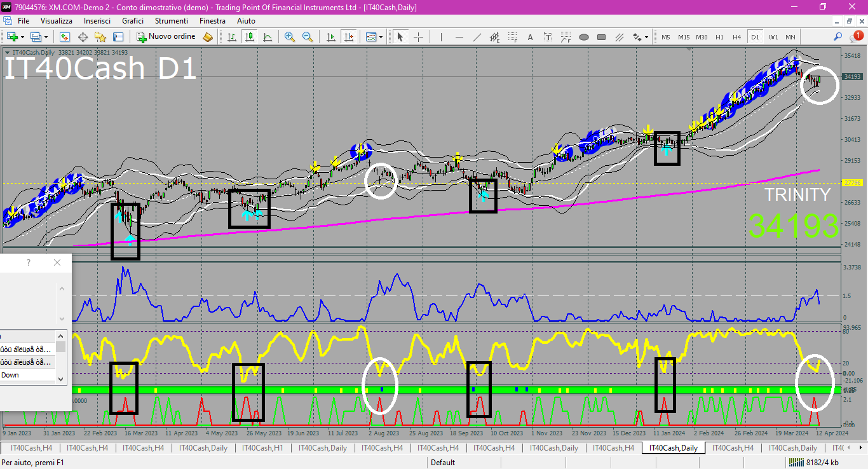
Task: Switch to H1 timeframe
Action: coord(719,37)
